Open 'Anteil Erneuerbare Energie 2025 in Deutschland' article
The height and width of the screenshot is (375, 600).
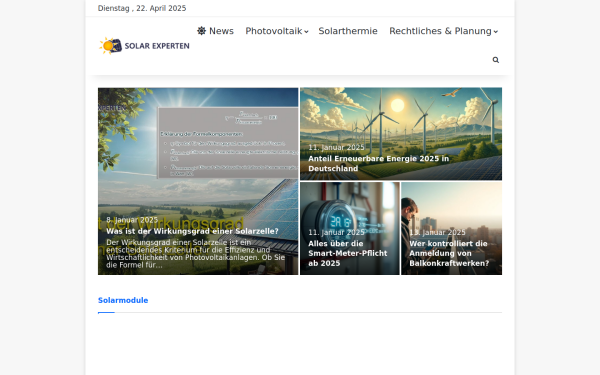pyautogui.click(x=378, y=163)
